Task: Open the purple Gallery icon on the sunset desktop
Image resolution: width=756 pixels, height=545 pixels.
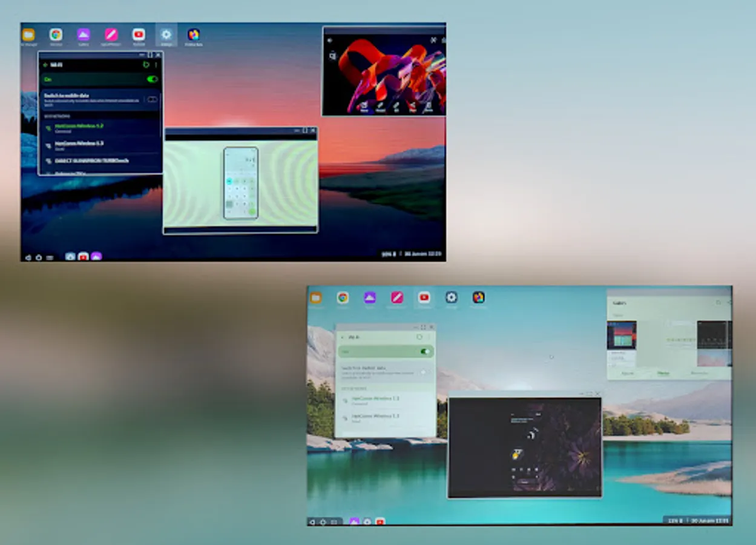Action: pyautogui.click(x=84, y=35)
